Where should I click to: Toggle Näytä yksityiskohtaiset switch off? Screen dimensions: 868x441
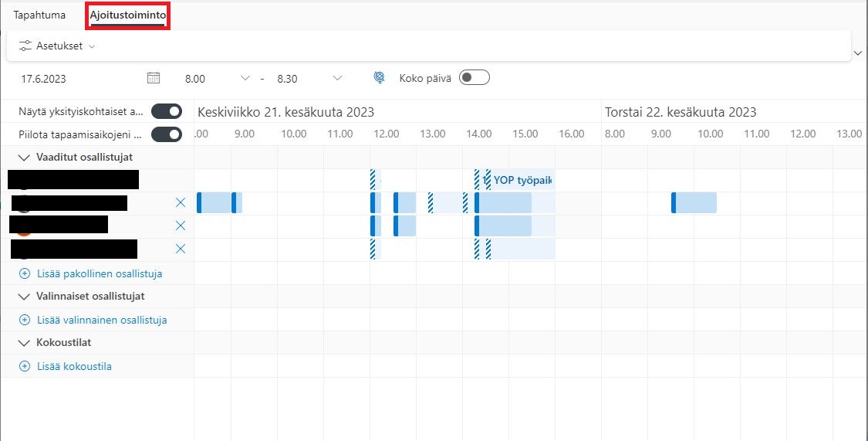click(167, 111)
